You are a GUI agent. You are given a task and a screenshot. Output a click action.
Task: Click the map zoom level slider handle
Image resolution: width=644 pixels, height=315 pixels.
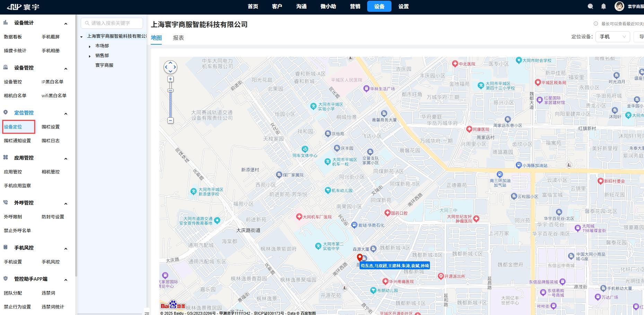pyautogui.click(x=170, y=90)
